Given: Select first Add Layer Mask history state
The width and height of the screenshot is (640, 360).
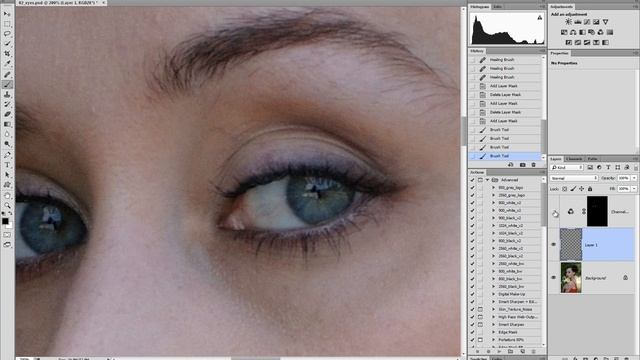Looking at the screenshot, I should tap(505, 86).
